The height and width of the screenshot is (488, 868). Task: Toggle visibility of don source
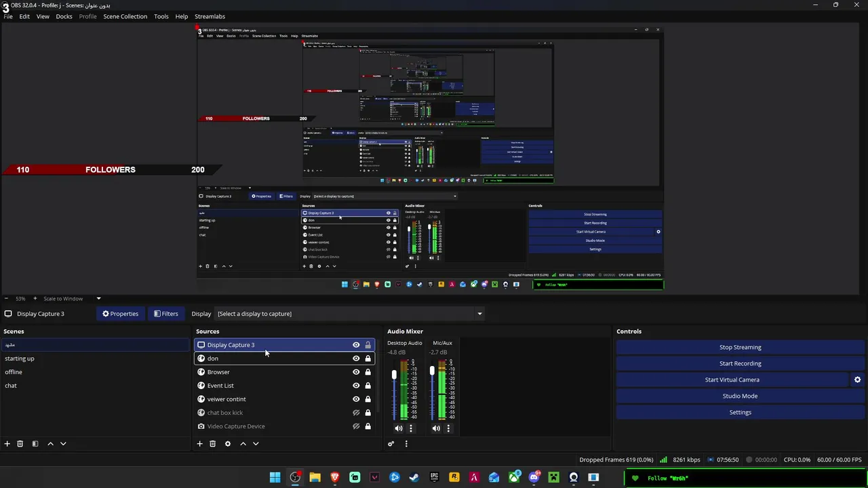tap(356, 359)
